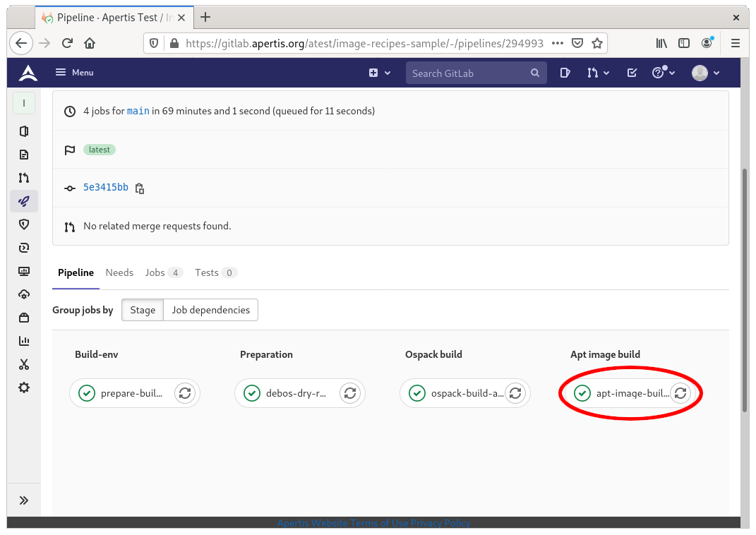Open the ospack-build job

[x=454, y=393]
